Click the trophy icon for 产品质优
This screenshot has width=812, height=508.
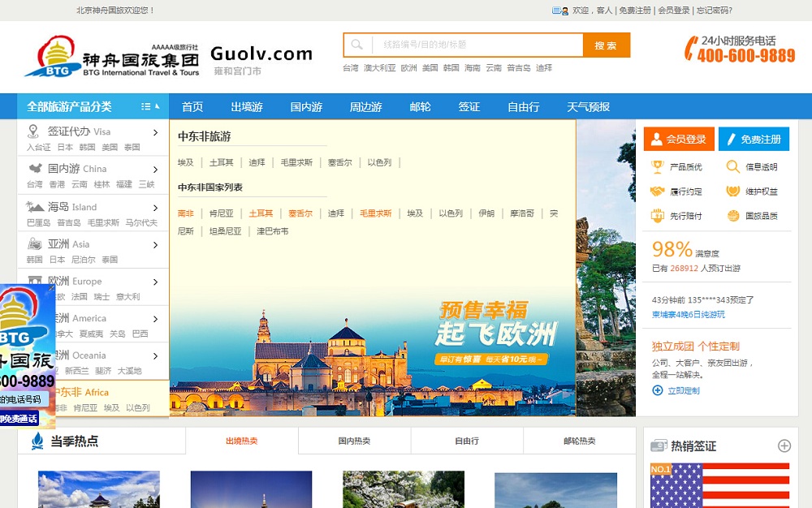[657, 166]
